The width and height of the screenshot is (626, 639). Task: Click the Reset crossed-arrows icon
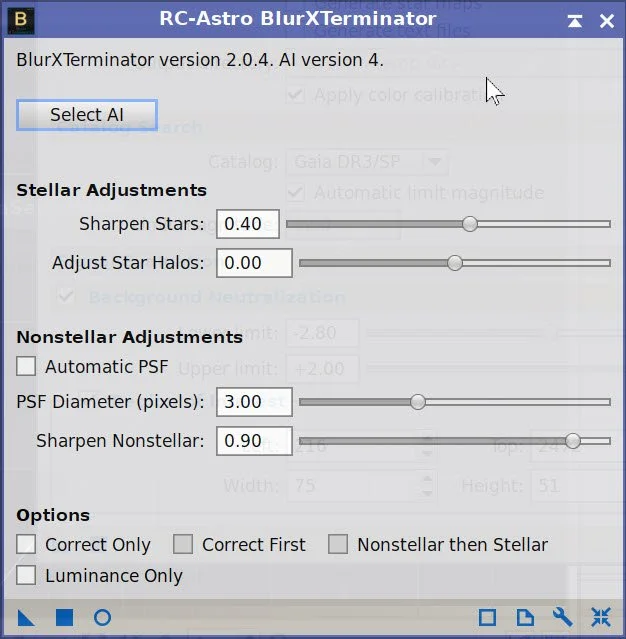601,618
